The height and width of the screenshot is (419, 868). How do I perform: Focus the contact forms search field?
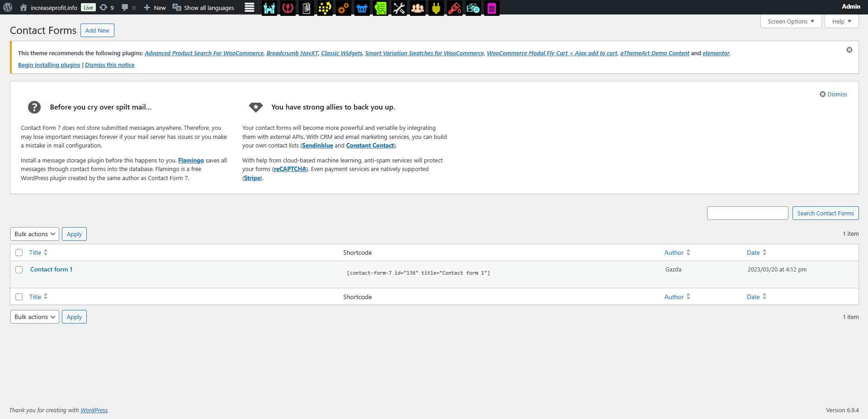click(x=748, y=213)
